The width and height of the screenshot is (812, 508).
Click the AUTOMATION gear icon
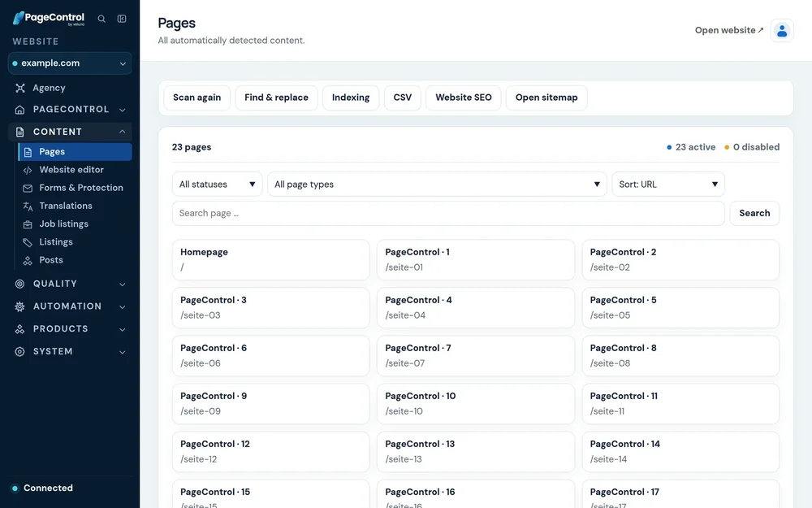click(x=19, y=306)
